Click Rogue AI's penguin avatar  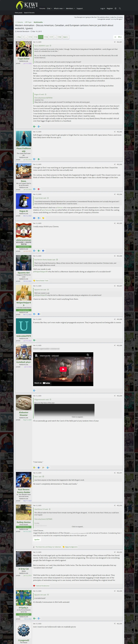click(24, 201)
